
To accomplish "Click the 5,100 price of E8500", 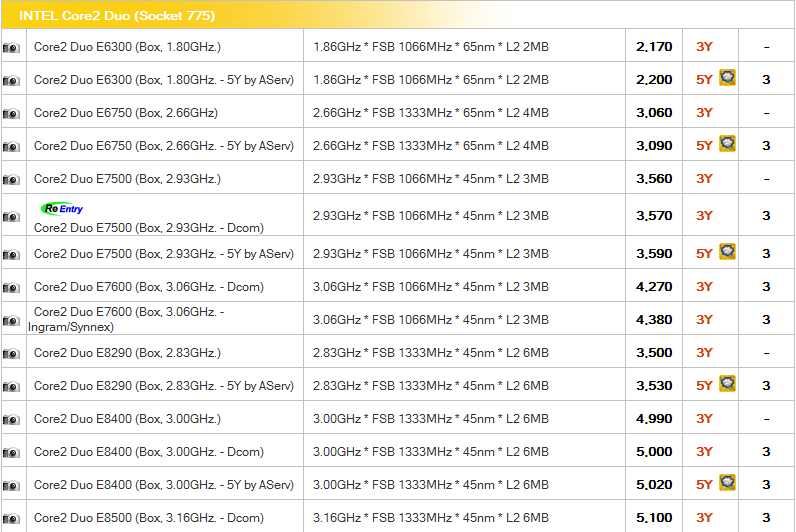I will pyautogui.click(x=654, y=518).
